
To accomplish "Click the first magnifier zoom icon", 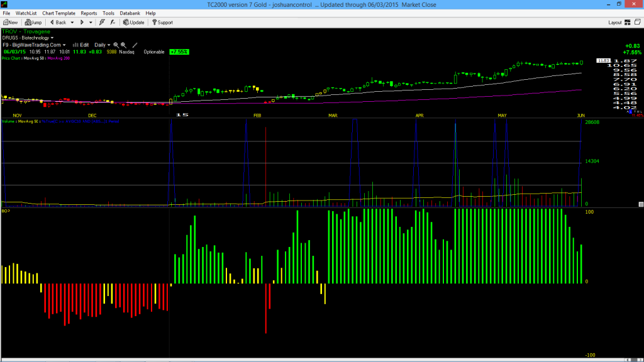I will pos(116,45).
